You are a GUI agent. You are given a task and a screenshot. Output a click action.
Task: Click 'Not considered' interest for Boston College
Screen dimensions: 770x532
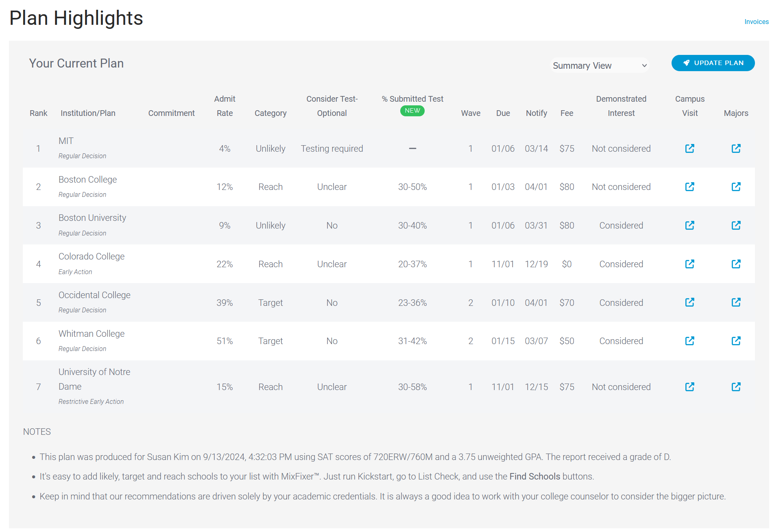tap(621, 187)
